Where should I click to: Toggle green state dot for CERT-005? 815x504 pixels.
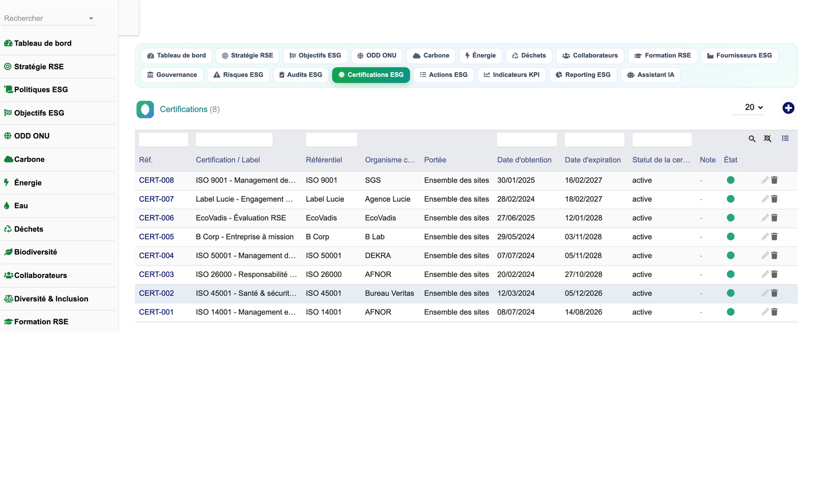point(730,237)
